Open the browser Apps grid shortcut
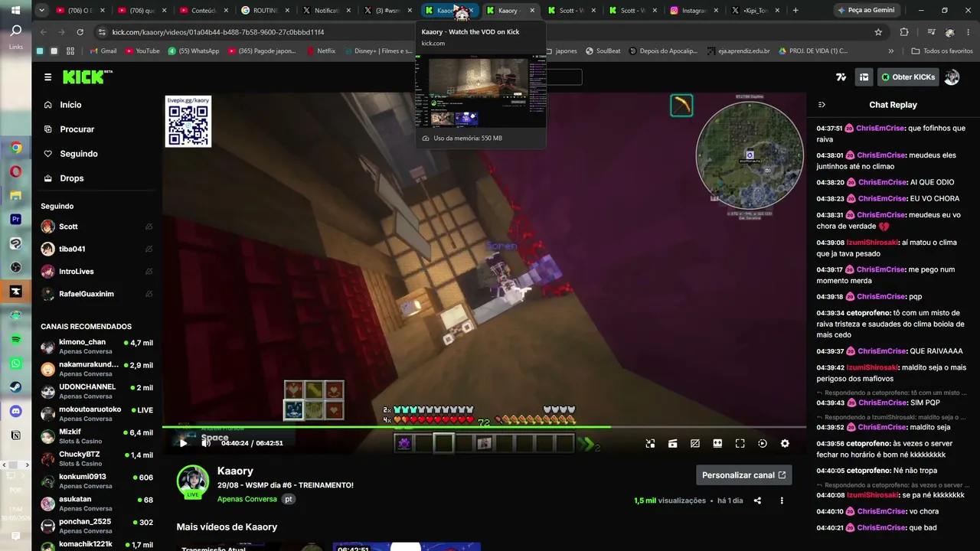980x551 pixels. coord(70,51)
